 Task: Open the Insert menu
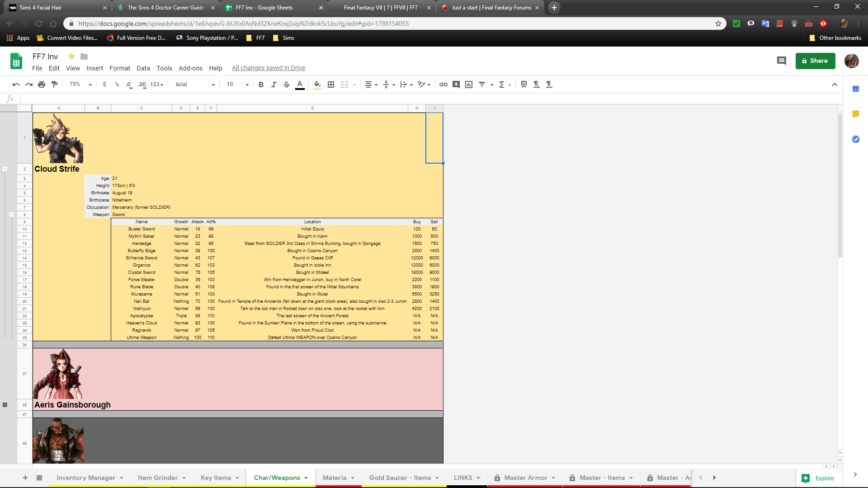[x=94, y=68]
